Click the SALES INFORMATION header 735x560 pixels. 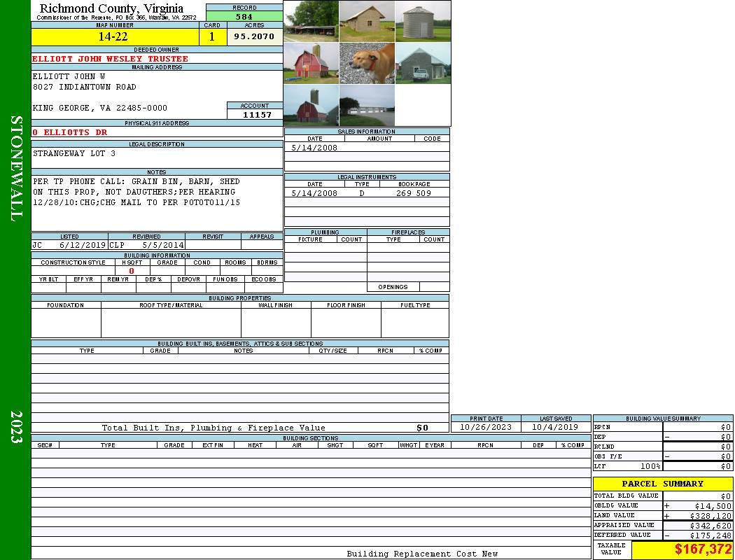[367, 132]
